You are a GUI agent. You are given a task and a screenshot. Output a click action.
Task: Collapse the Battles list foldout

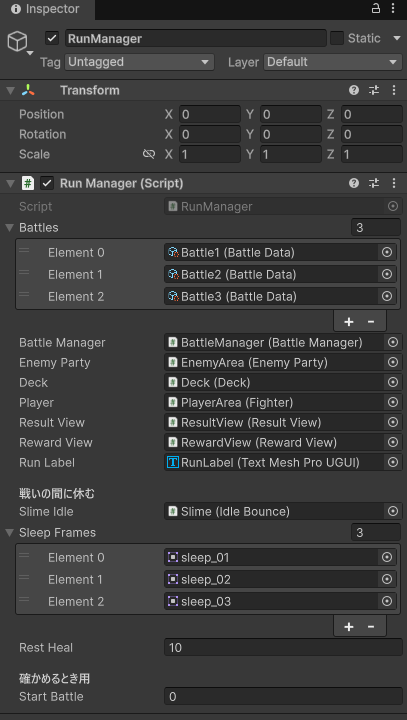point(9,228)
